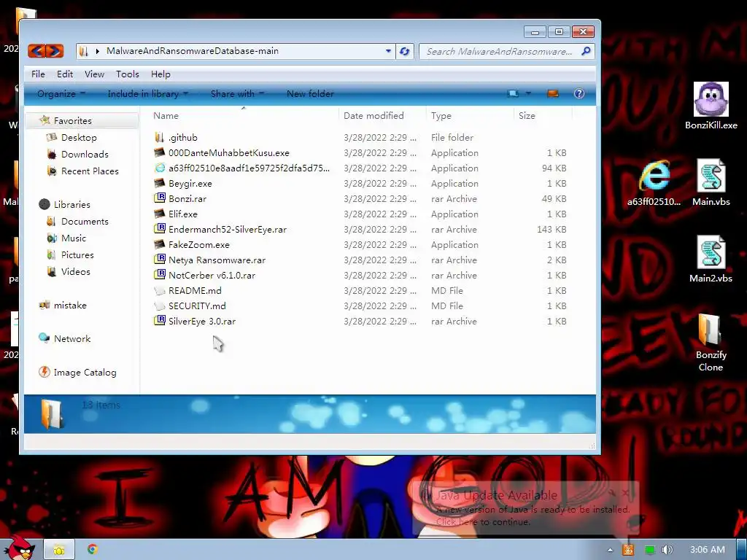Image resolution: width=747 pixels, height=560 pixels.
Task: Open the File menu
Action: pyautogui.click(x=38, y=74)
